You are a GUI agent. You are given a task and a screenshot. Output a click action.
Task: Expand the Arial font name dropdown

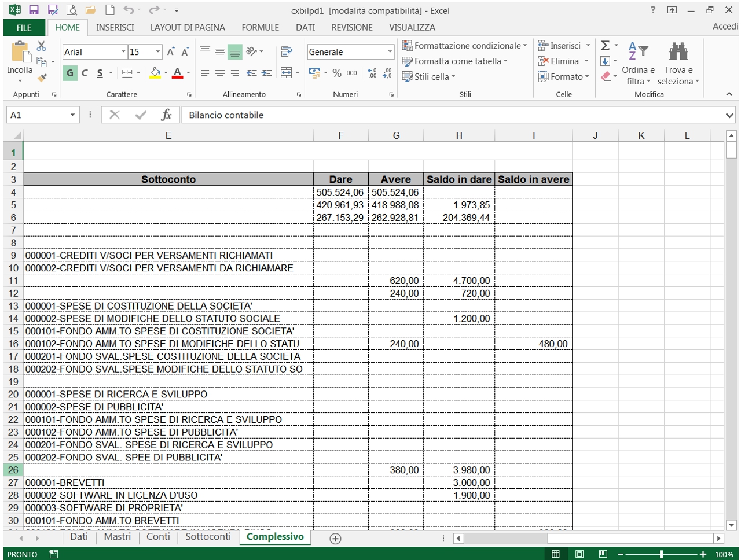click(123, 51)
